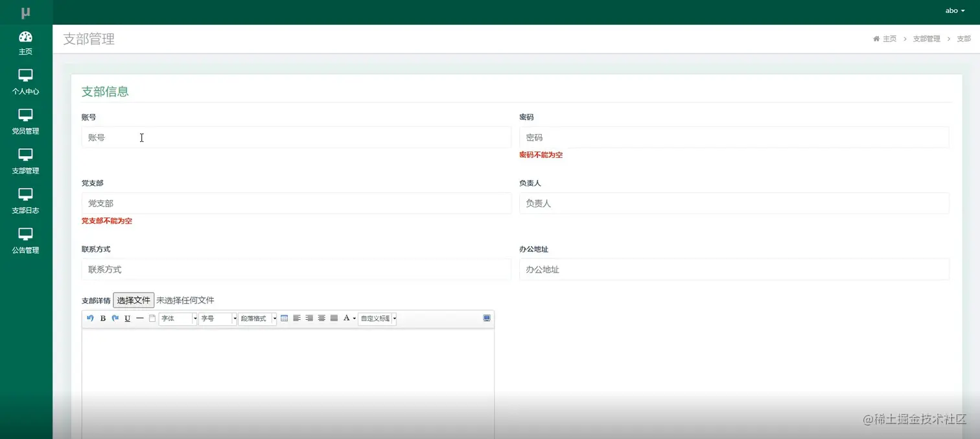Click 密码不能为空 error message

(541, 155)
